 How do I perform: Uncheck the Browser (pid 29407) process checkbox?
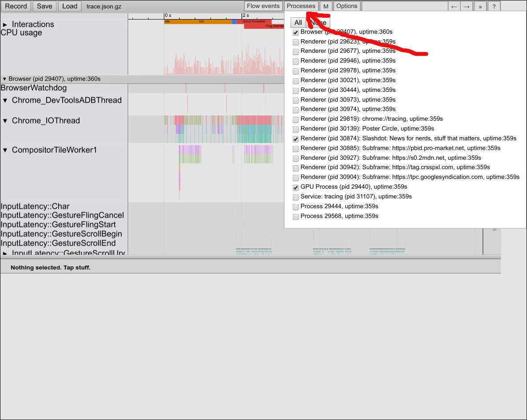(296, 32)
